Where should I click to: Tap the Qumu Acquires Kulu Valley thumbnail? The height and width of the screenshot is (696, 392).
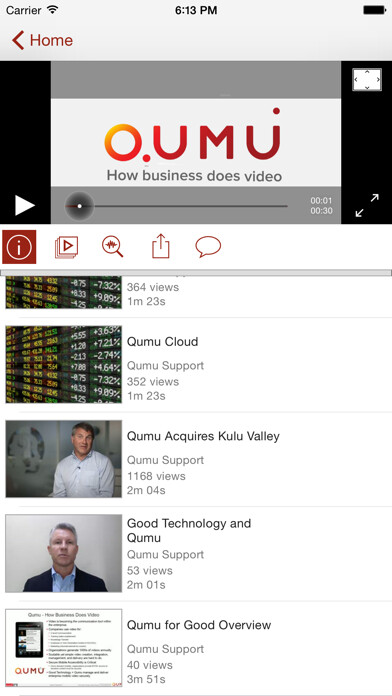pyautogui.click(x=63, y=459)
